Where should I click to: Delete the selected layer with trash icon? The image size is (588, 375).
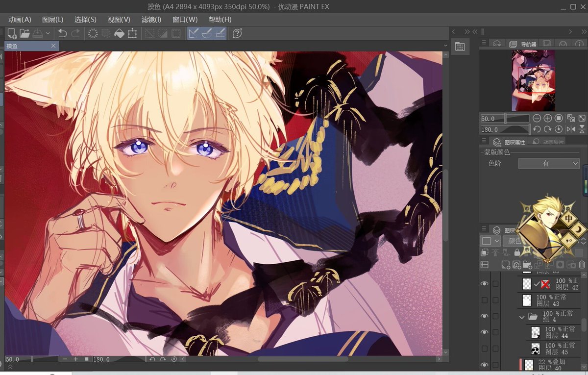click(x=582, y=265)
